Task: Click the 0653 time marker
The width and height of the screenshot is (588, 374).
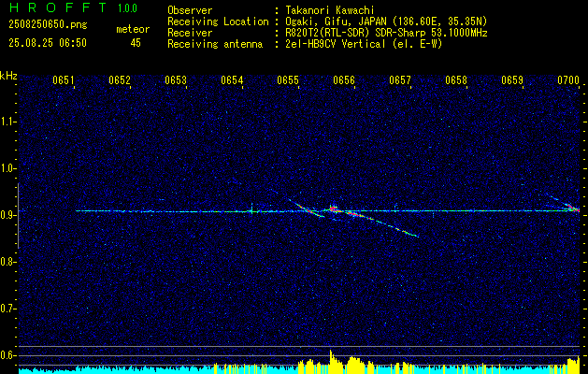Action: [175, 79]
